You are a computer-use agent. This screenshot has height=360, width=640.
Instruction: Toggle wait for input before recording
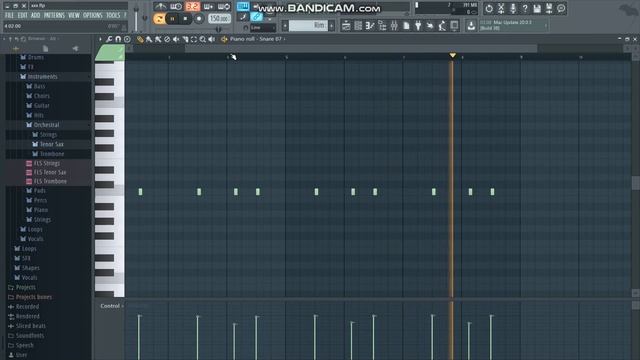coord(176,6)
